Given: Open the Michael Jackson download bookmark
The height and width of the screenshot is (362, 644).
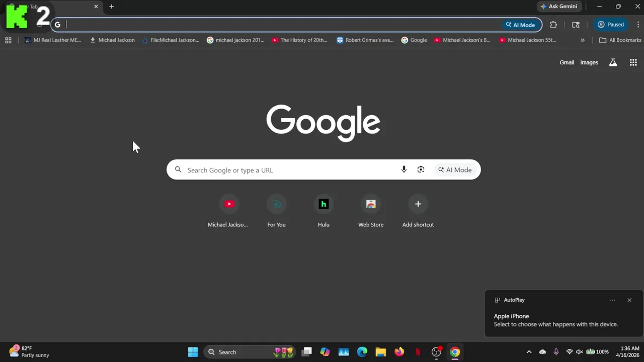Looking at the screenshot, I should (x=112, y=40).
